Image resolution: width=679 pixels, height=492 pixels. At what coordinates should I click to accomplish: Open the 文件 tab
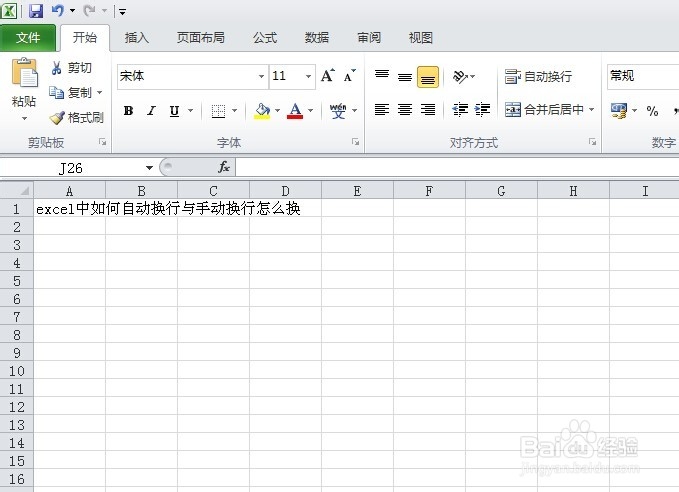[x=28, y=38]
